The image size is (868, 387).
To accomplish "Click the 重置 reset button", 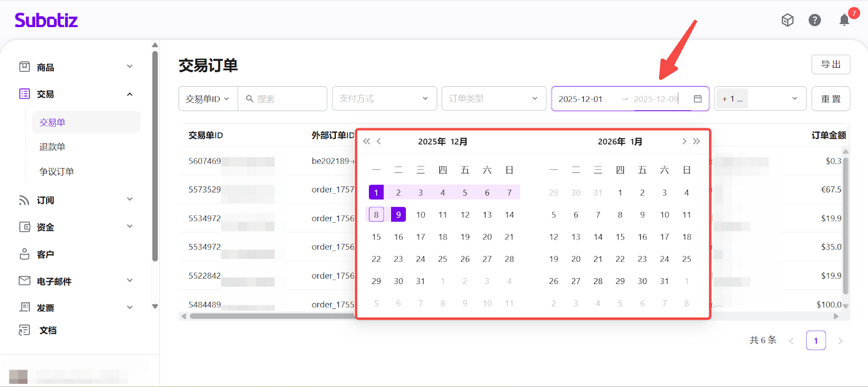I will (831, 99).
